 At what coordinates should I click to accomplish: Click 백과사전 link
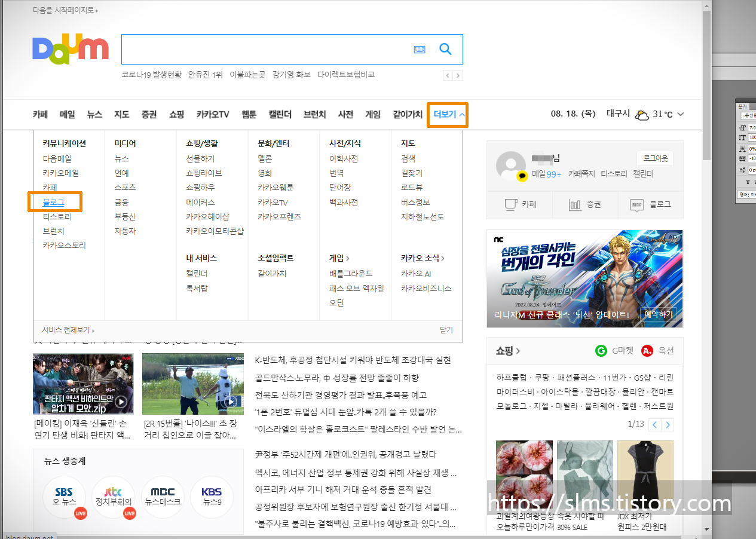[344, 203]
